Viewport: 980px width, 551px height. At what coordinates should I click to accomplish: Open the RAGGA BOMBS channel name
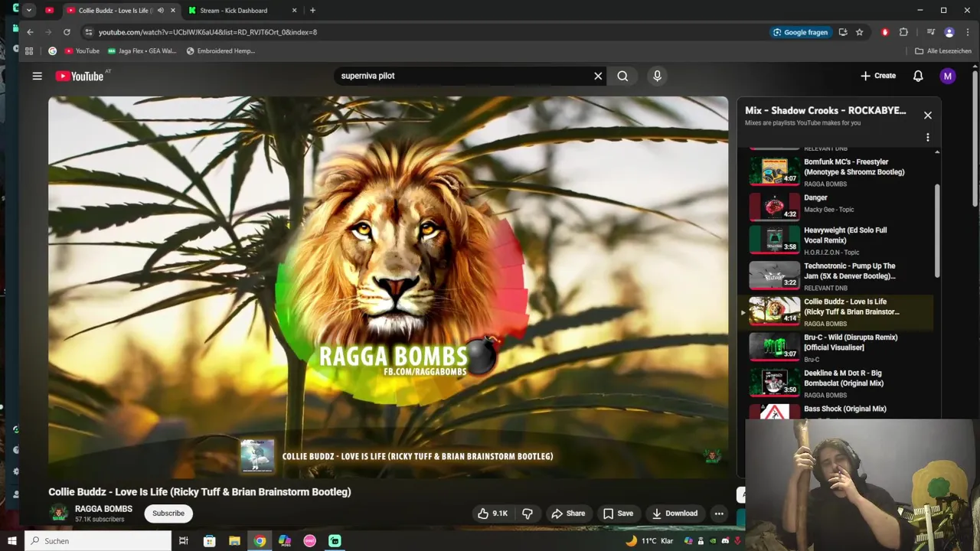coord(103,509)
